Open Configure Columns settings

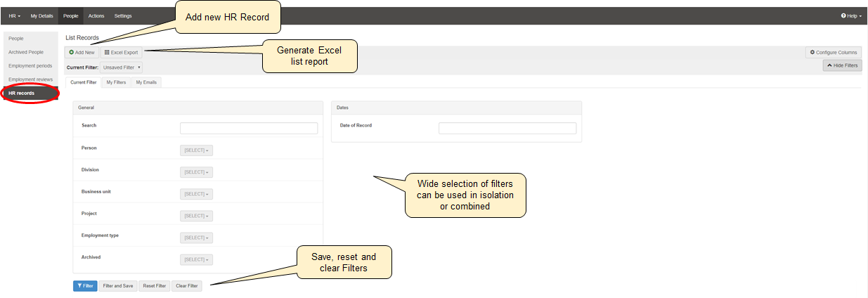coord(834,52)
